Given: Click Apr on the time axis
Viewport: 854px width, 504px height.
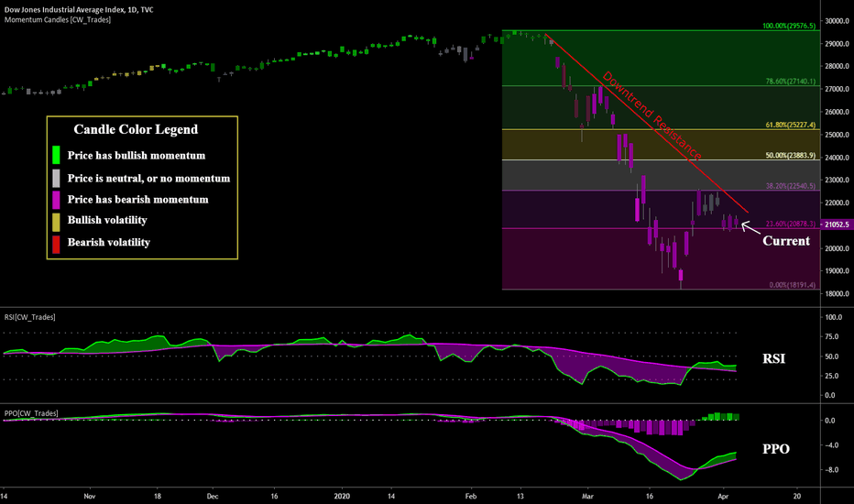Looking at the screenshot, I should 723,497.
